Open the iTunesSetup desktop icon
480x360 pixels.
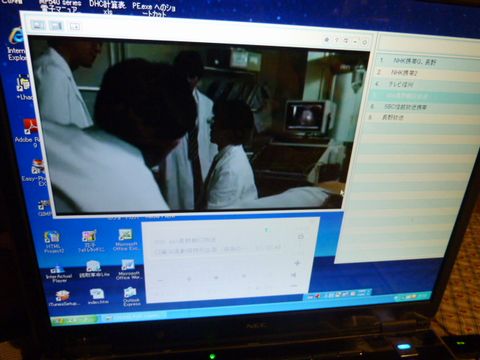(63, 298)
